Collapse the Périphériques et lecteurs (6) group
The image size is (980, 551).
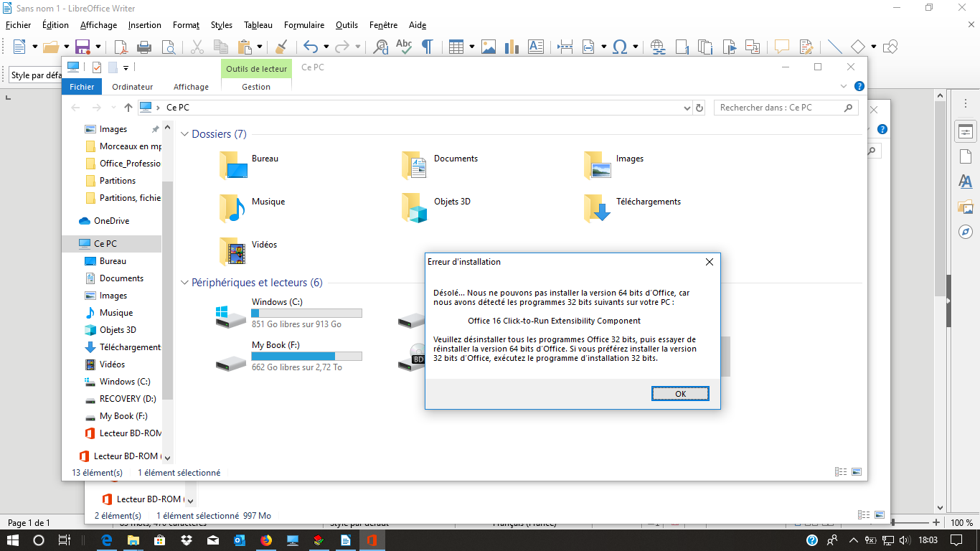(x=184, y=283)
